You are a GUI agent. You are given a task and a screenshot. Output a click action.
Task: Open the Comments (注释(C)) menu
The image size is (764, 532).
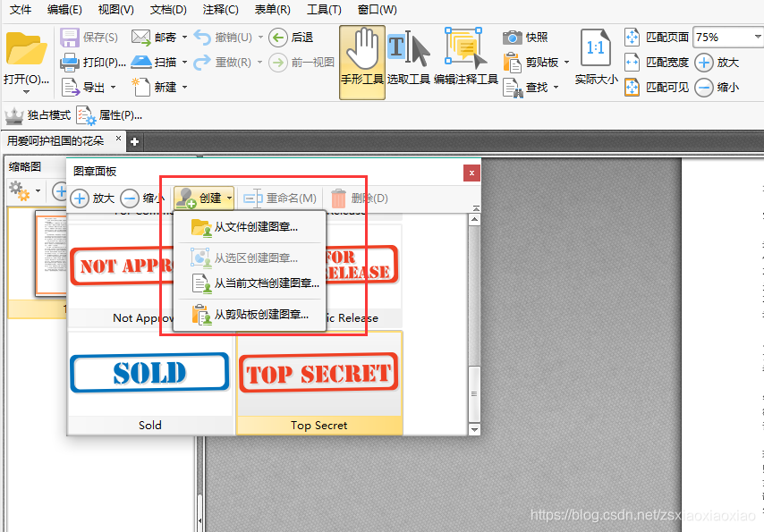(220, 9)
